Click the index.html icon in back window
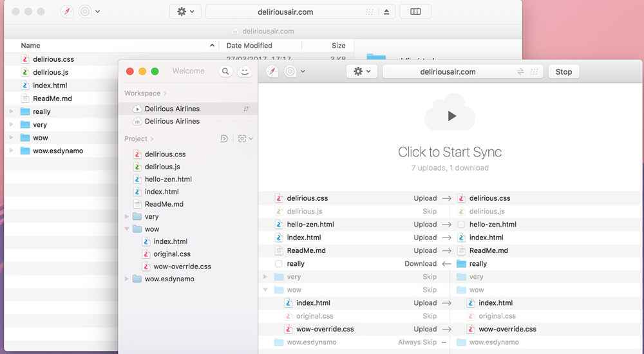This screenshot has width=644, height=354. pyautogui.click(x=25, y=85)
